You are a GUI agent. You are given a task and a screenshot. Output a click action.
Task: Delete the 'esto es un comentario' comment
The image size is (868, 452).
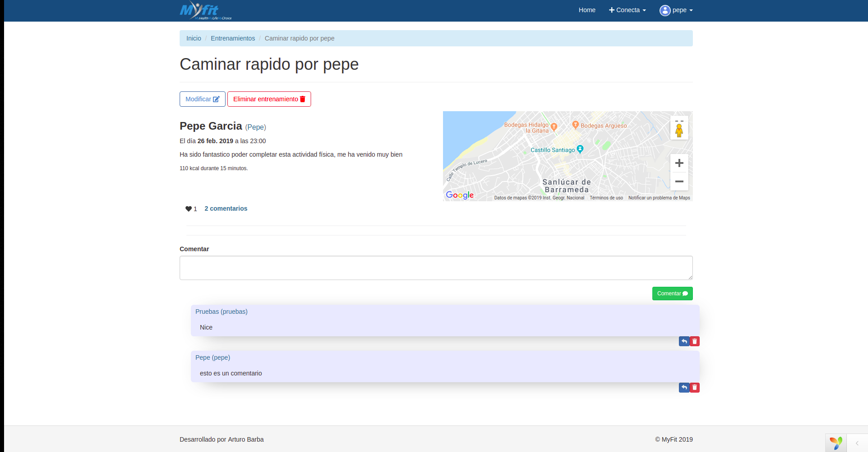click(695, 387)
